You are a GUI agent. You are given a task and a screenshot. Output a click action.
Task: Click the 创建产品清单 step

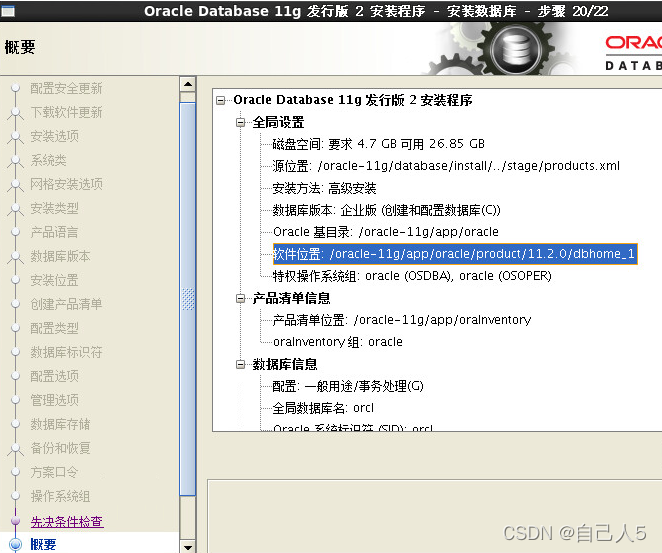coord(66,304)
